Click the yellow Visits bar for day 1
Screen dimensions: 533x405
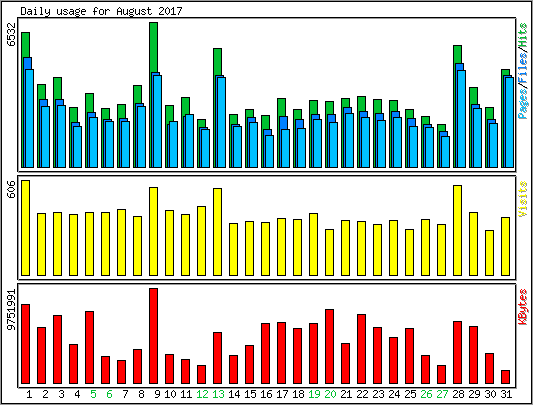25,228
